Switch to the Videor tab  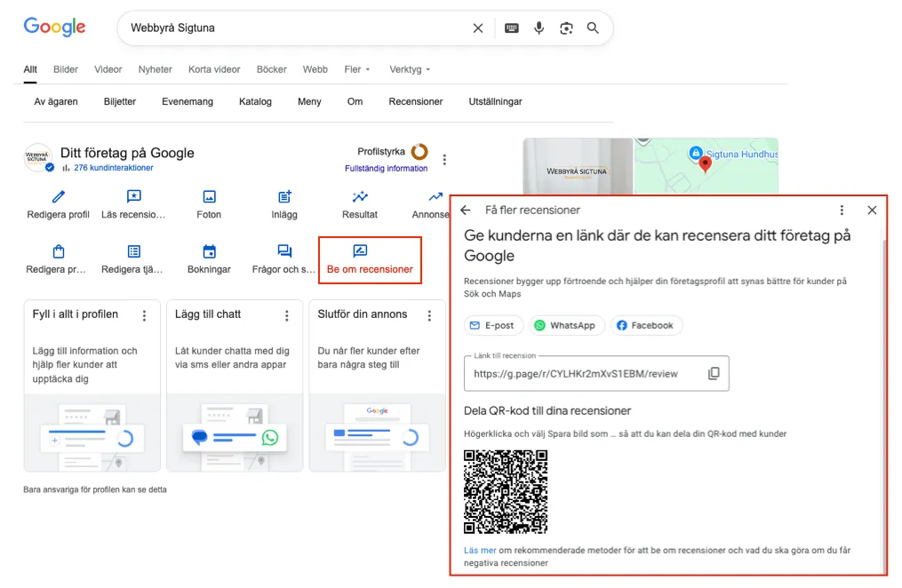click(x=108, y=69)
